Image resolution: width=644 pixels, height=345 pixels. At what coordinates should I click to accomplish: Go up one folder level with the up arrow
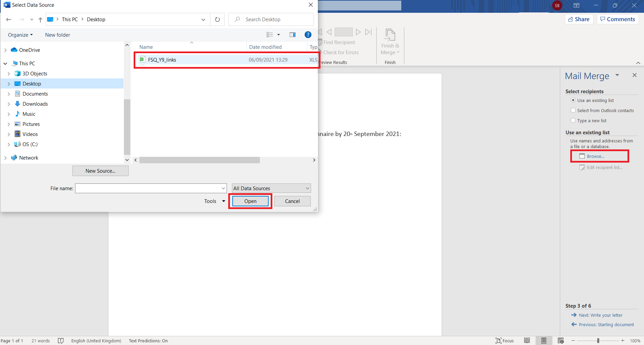tap(40, 20)
